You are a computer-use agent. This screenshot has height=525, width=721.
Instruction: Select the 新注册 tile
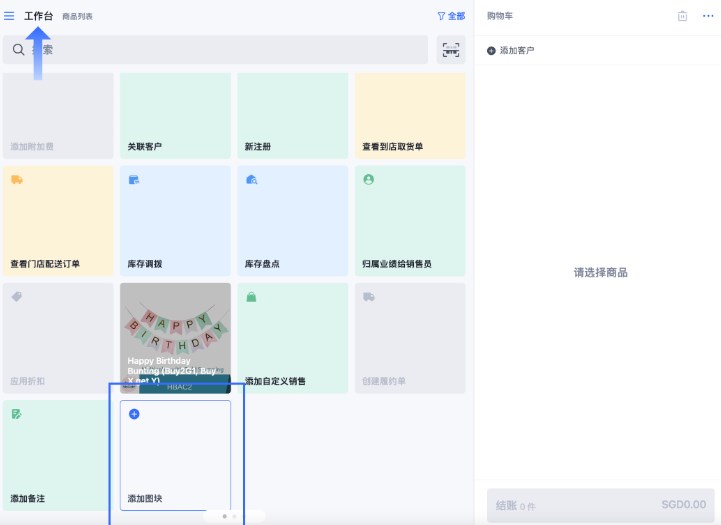(x=292, y=116)
